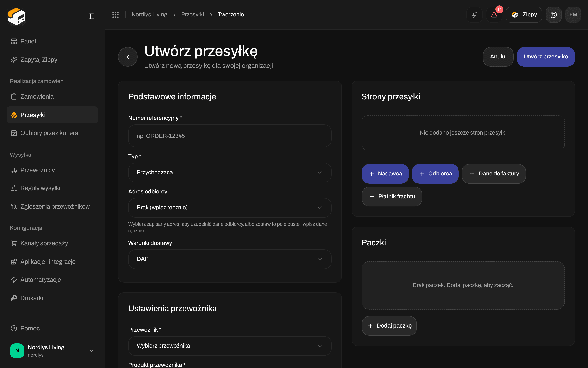
Task: Click 'Nie dodano jeszcze stron przesyłki' placeholder
Action: pos(463,133)
